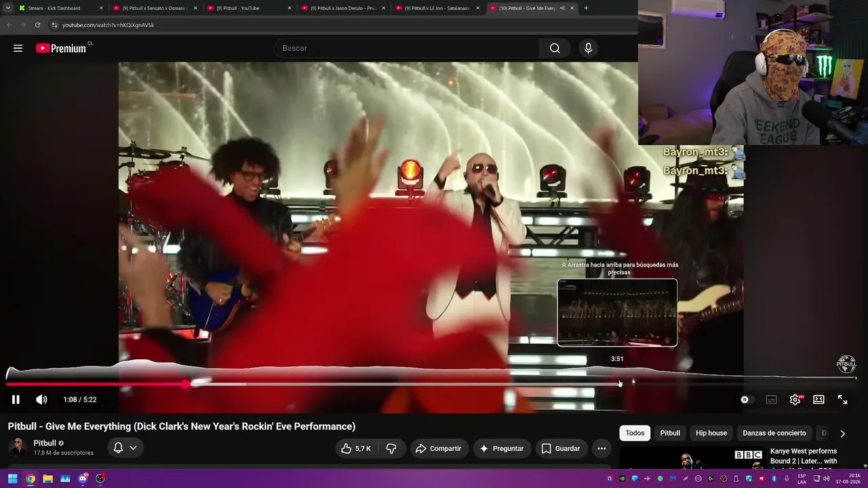Select the Hip house filter chip
The image size is (868, 488).
point(711,433)
